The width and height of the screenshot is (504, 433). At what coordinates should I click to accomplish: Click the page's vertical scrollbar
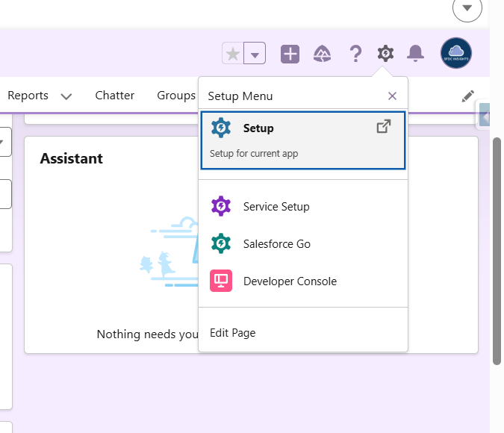pos(497,250)
